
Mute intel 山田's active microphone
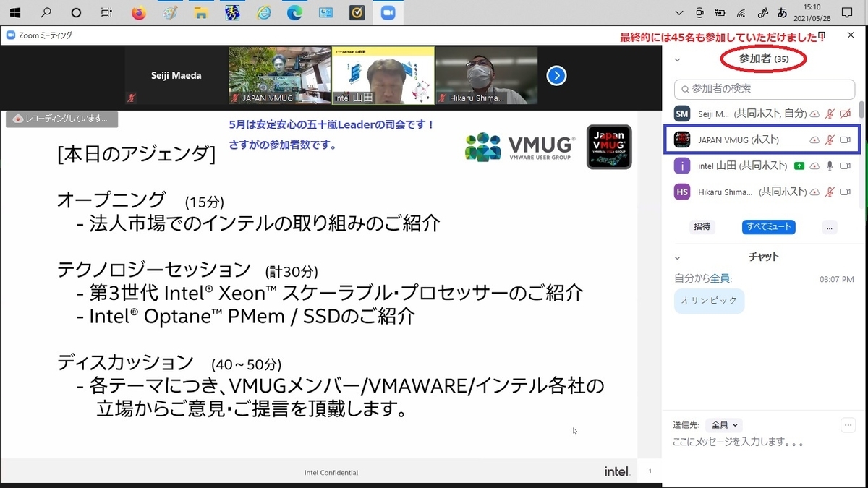tap(830, 166)
